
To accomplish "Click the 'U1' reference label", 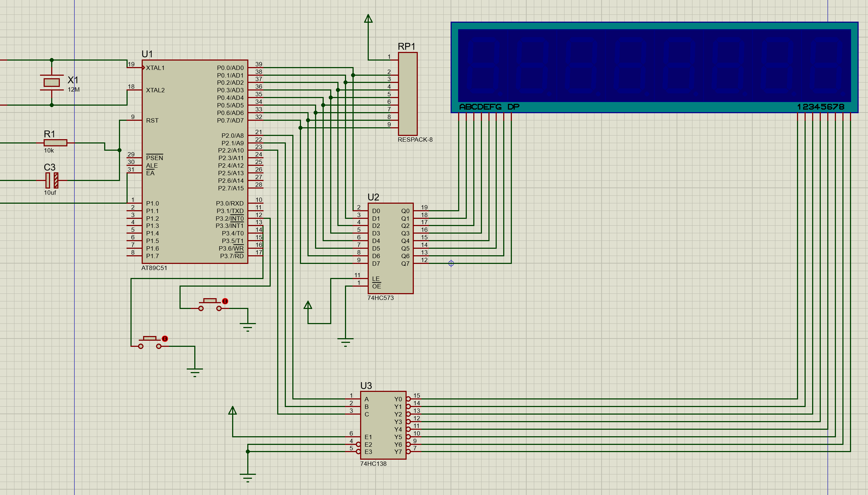I will (x=147, y=54).
